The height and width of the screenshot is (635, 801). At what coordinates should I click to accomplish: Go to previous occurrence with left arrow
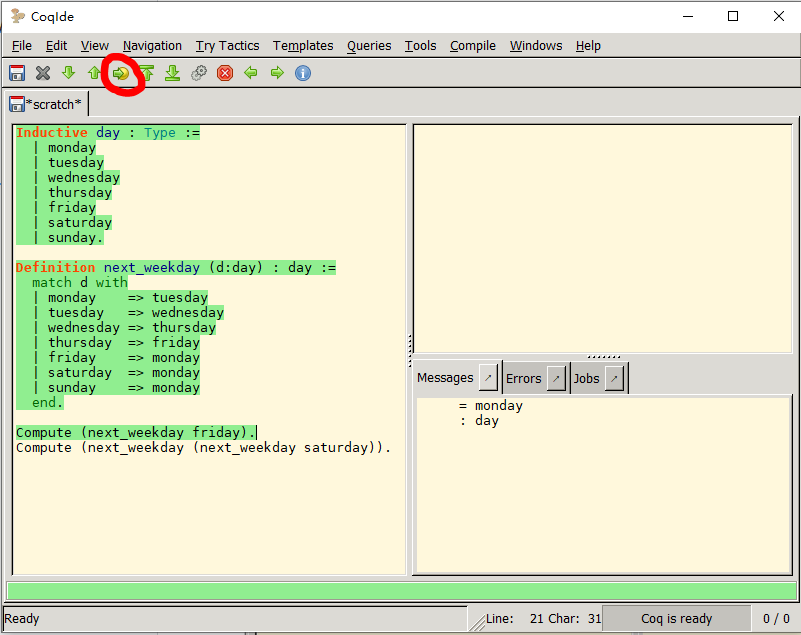251,73
